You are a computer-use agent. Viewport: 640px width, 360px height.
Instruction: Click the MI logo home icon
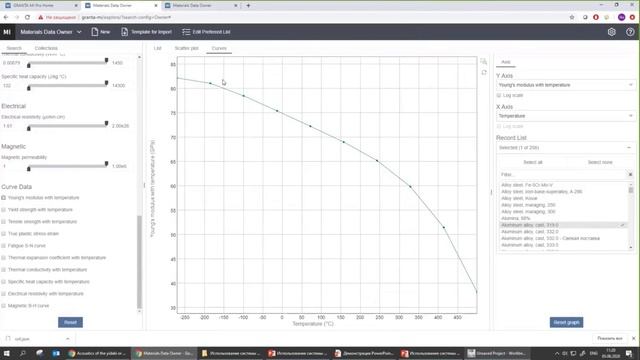(x=7, y=32)
